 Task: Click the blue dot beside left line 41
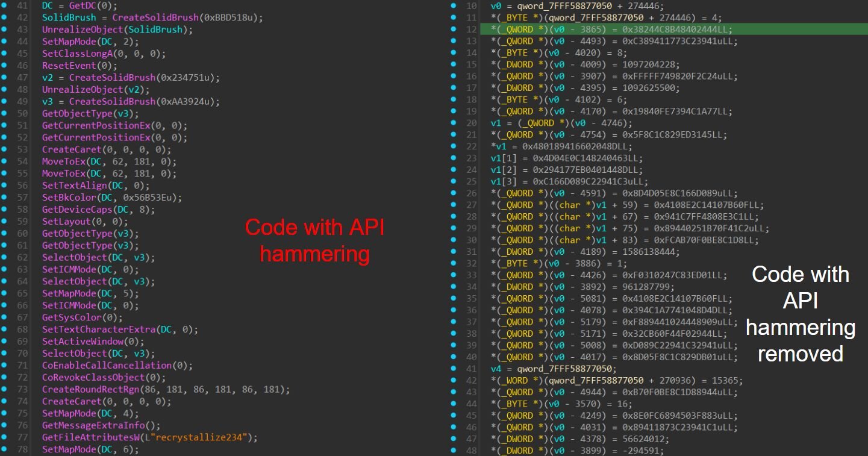tap(4, 5)
